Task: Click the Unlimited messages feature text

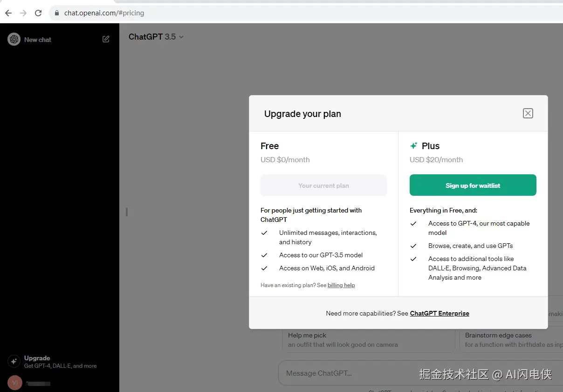Action: pos(328,237)
